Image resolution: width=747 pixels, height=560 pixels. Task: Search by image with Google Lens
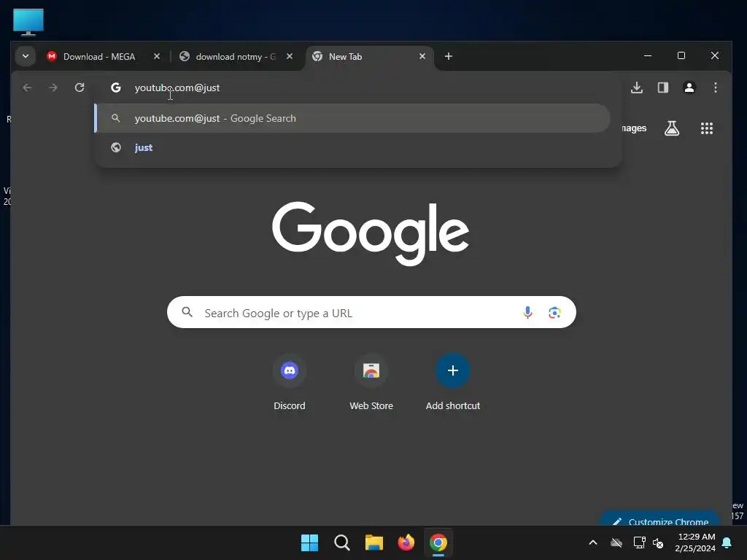(x=554, y=312)
